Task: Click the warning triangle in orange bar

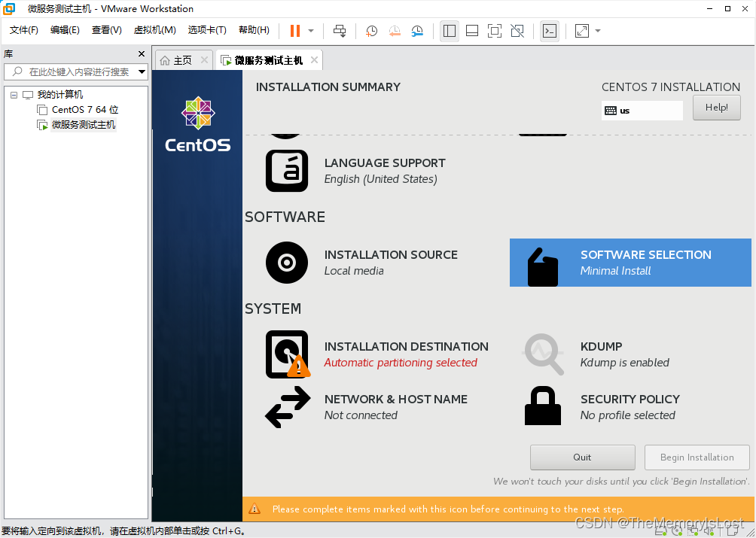Action: [x=254, y=509]
